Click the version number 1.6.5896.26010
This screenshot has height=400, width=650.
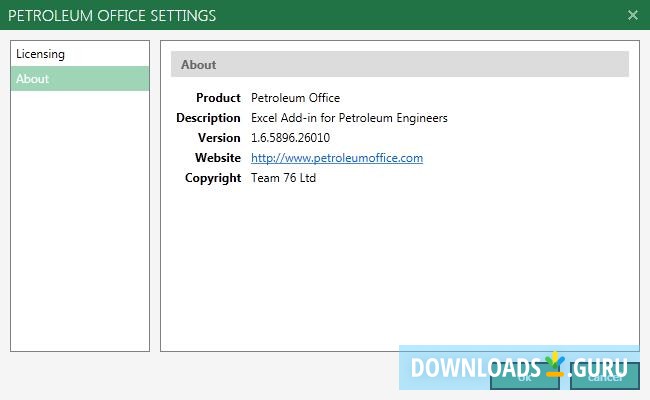pyautogui.click(x=290, y=138)
